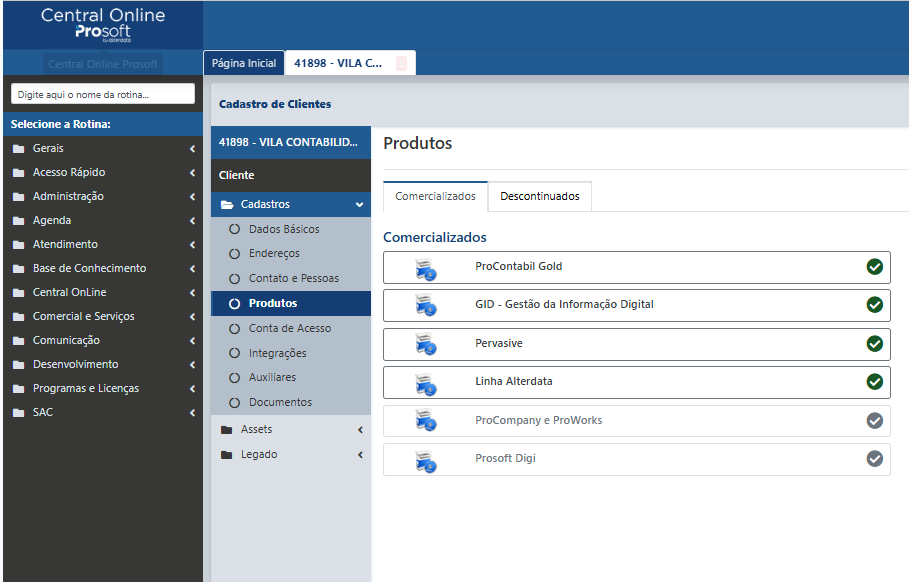Toggle the ProCompany e ProWorks checkmark
Image resolution: width=909 pixels, height=582 pixels.
point(875,421)
